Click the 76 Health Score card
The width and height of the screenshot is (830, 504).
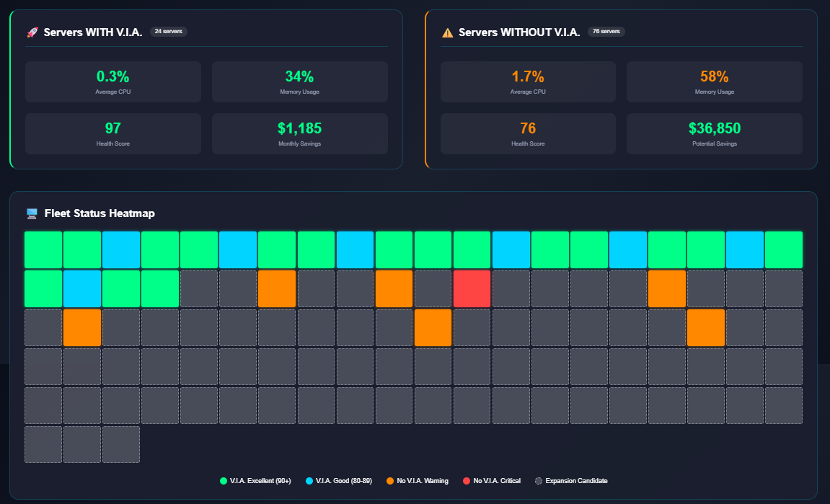(x=528, y=133)
